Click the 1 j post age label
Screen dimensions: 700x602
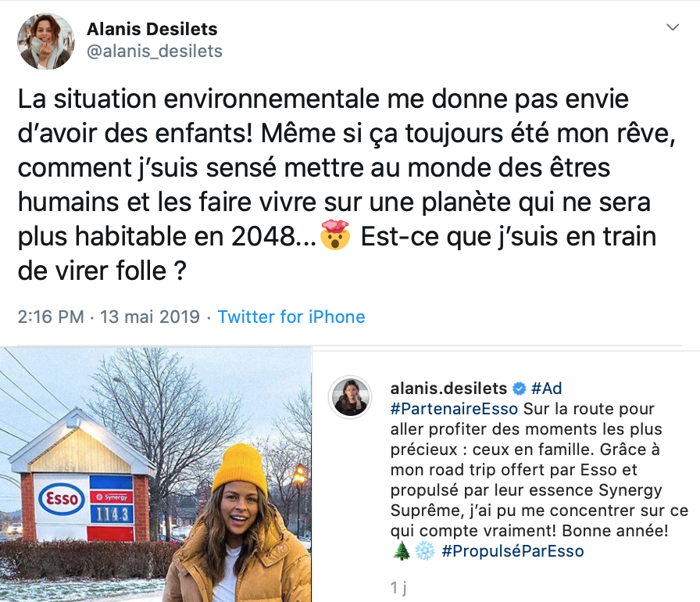click(397, 585)
